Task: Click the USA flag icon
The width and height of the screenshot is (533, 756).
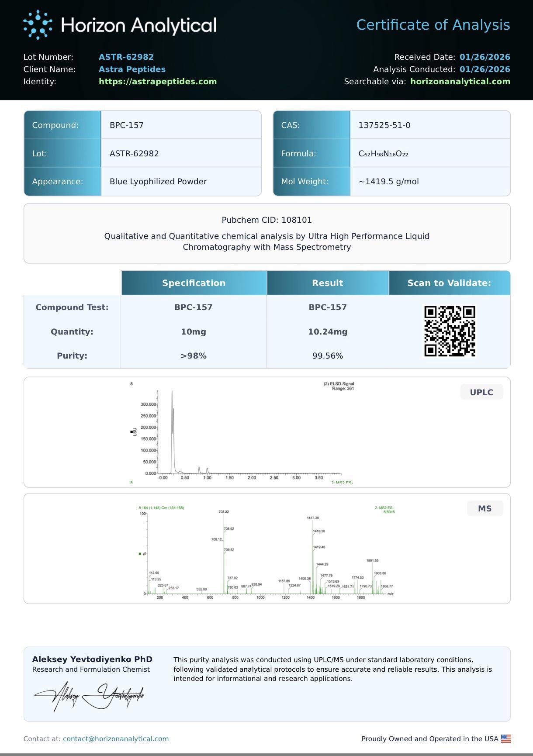Action: [506, 739]
